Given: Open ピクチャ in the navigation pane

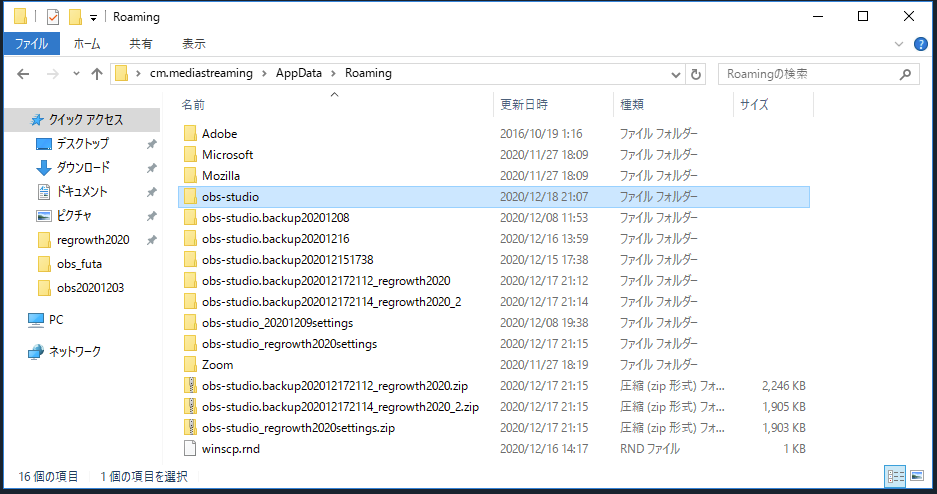Looking at the screenshot, I should coord(74,216).
